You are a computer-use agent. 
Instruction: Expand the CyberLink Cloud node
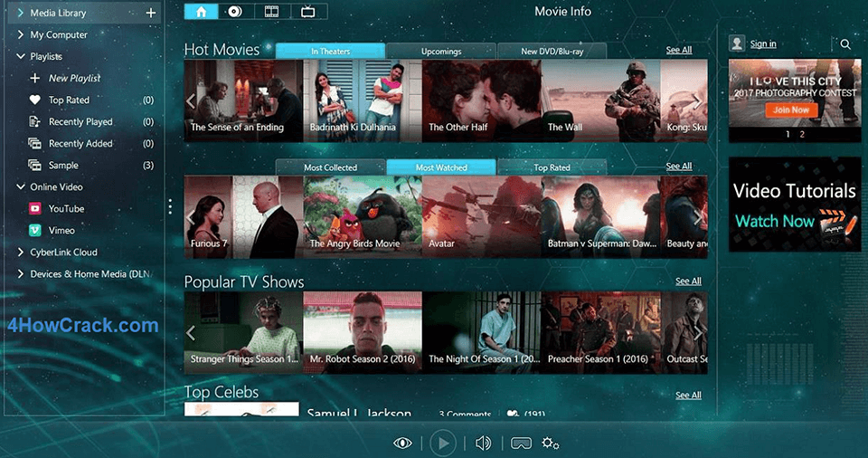pos(21,253)
